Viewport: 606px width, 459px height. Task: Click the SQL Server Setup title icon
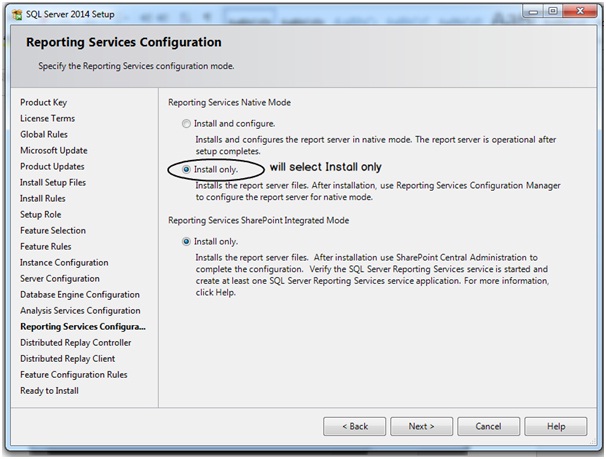17,15
